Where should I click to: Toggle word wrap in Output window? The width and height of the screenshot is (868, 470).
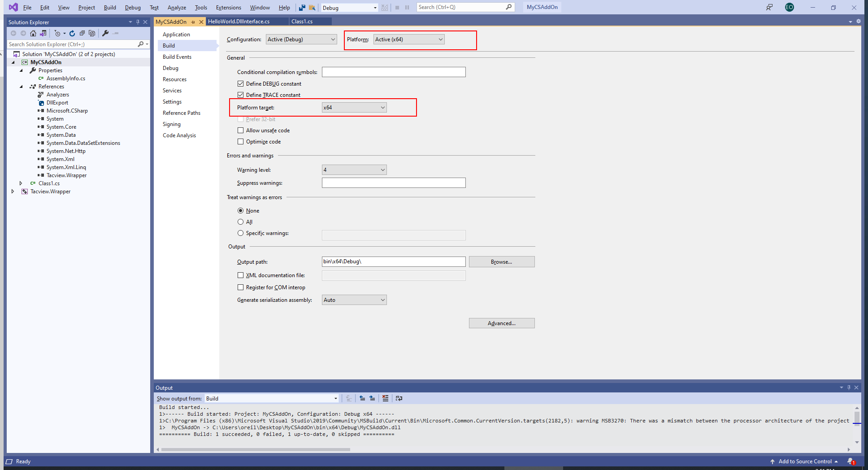pyautogui.click(x=399, y=398)
